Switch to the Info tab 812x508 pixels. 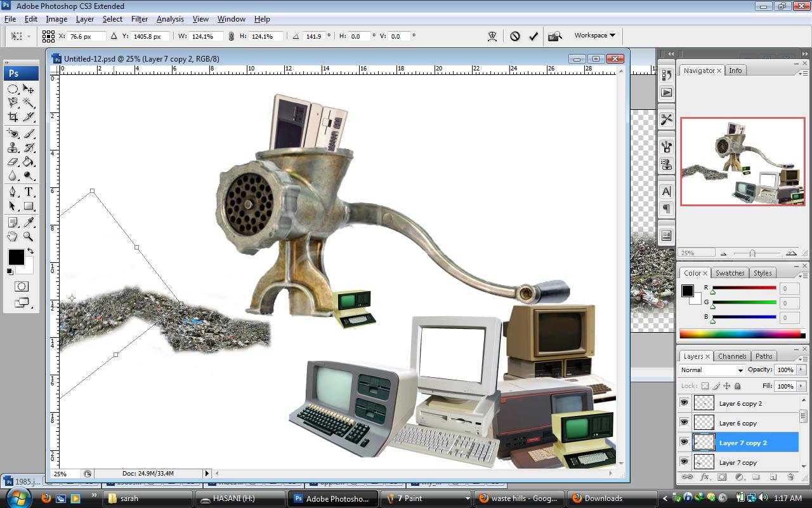[735, 70]
